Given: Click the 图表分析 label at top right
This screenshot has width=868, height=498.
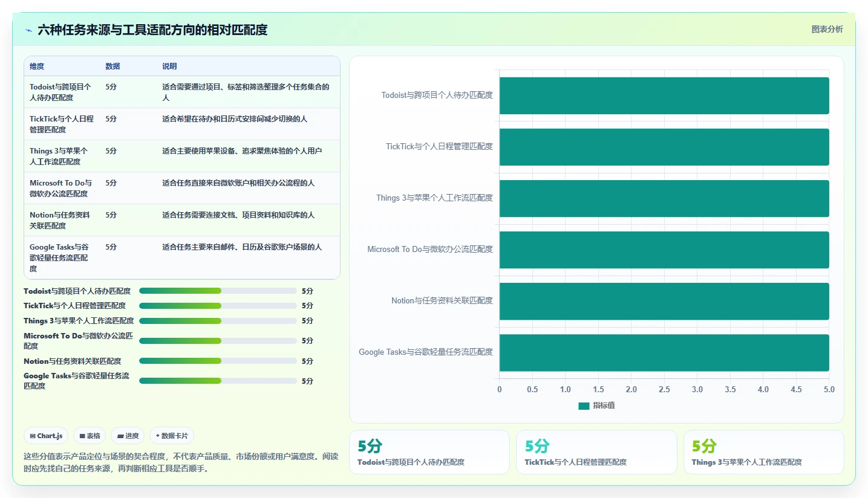Looking at the screenshot, I should [x=827, y=30].
